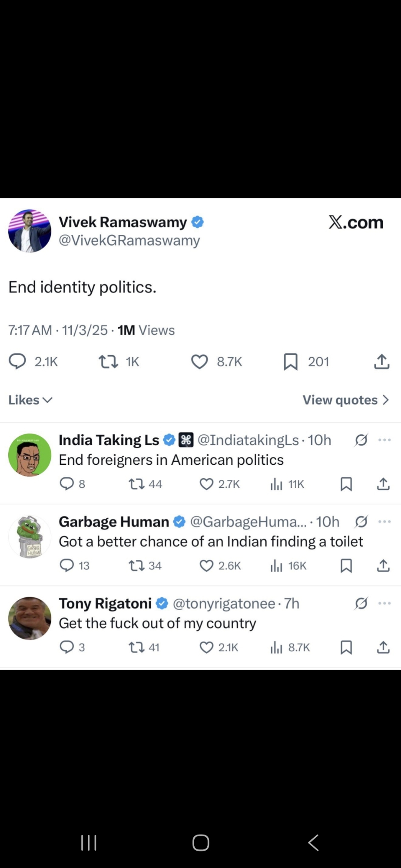Bookmark the Tony Rigatoni reply
The width and height of the screenshot is (401, 868).
(x=346, y=647)
